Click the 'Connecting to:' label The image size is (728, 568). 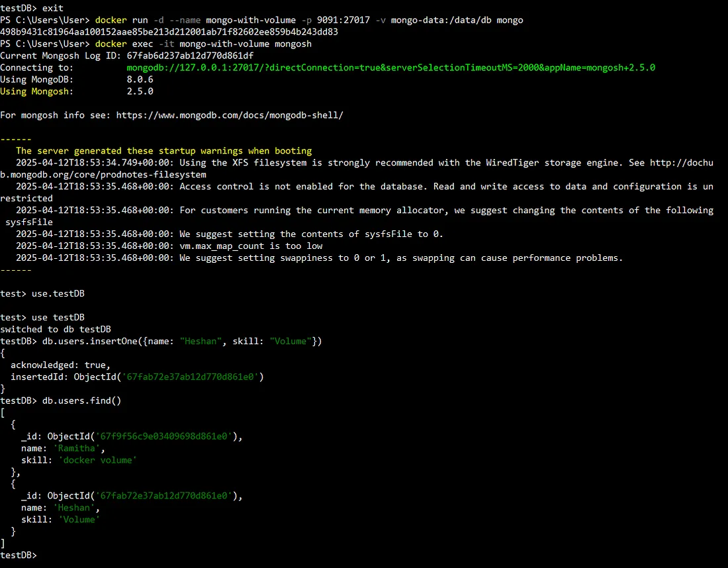pyautogui.click(x=36, y=68)
